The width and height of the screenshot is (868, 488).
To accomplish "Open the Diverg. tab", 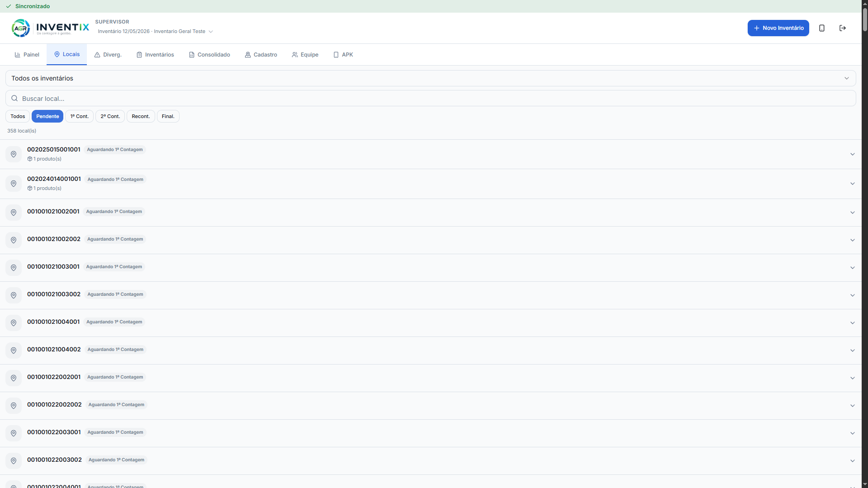I will click(x=108, y=55).
